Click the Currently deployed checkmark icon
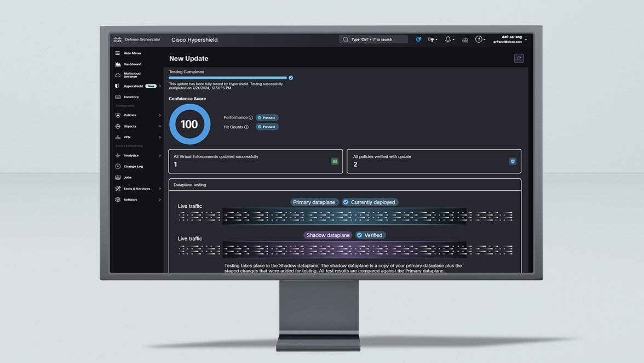644x363 pixels. click(x=346, y=202)
